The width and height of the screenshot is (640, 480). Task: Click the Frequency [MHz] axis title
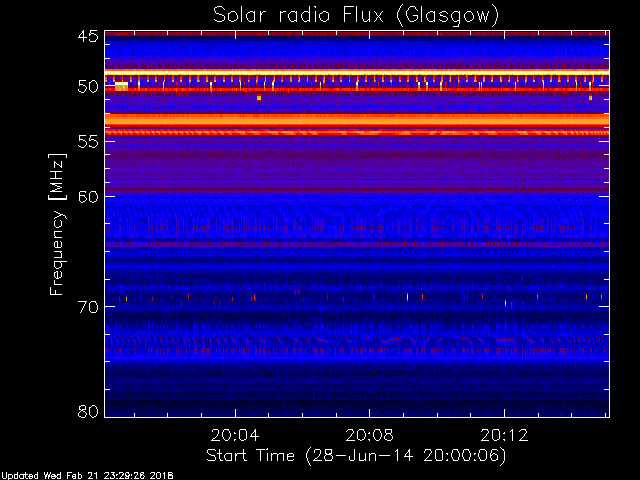coord(58,224)
